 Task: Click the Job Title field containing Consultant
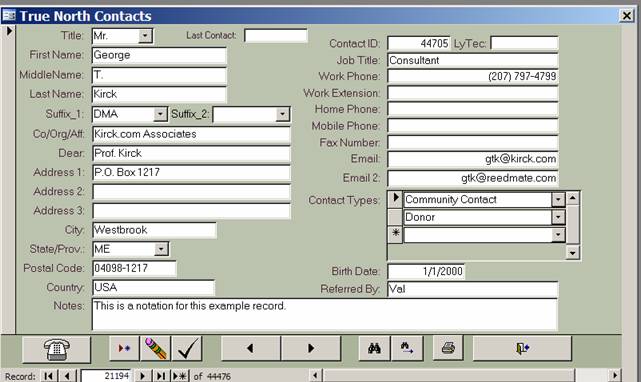[x=473, y=60]
